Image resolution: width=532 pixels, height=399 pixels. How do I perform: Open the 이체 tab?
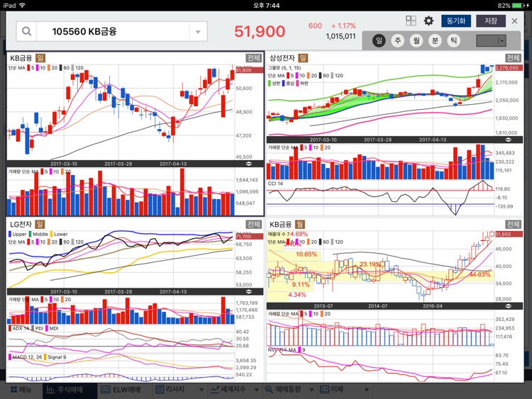pyautogui.click(x=332, y=390)
